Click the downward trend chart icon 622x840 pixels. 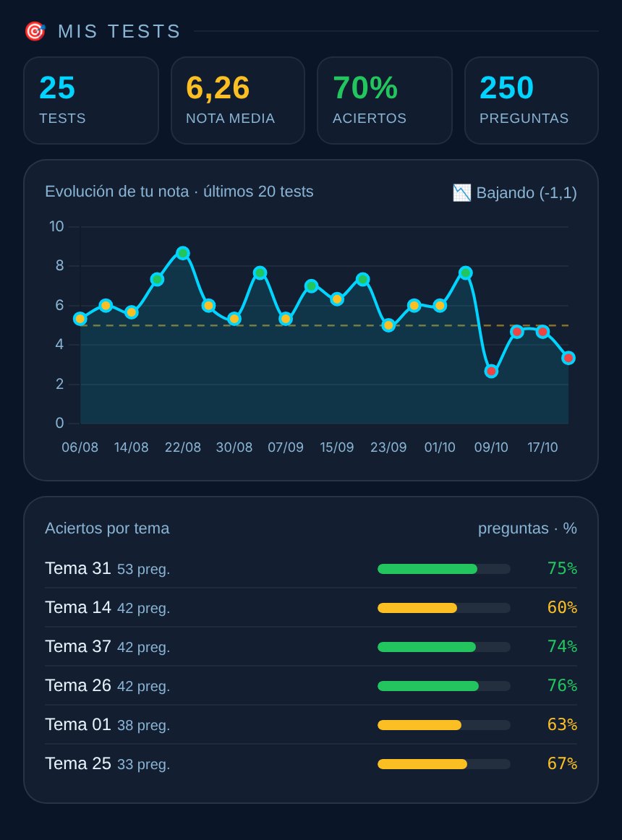click(461, 193)
